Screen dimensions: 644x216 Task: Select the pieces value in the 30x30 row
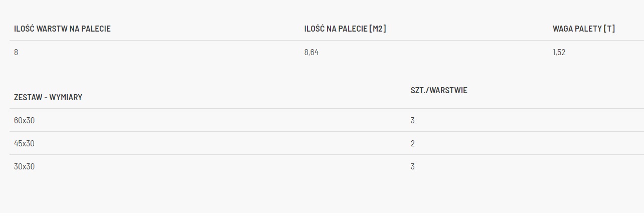[x=413, y=166]
